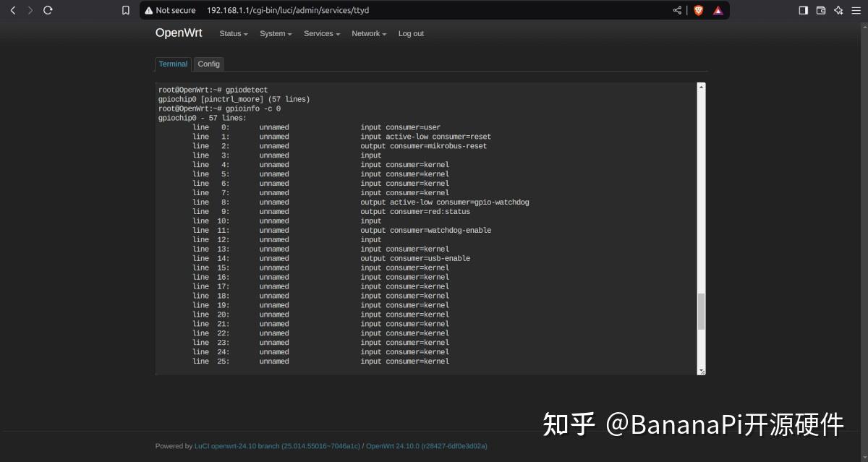
Task: Click the Log out link
Action: (411, 33)
